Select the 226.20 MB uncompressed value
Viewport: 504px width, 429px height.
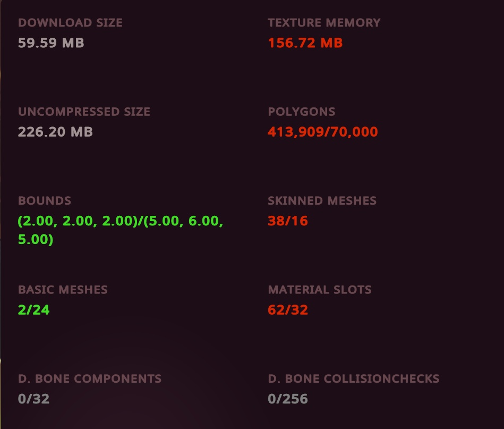(55, 132)
